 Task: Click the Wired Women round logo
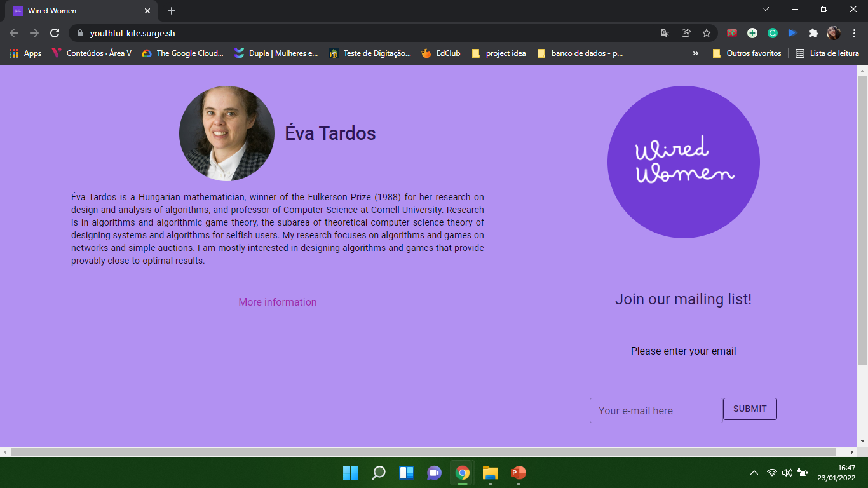(x=684, y=162)
